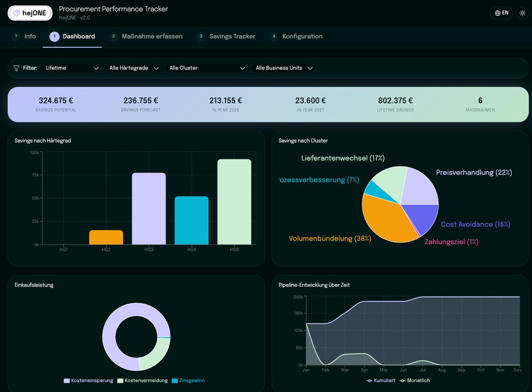Expand the Alle Härtegrade dropdown
Image resolution: width=532 pixels, height=392 pixels.
(x=133, y=68)
